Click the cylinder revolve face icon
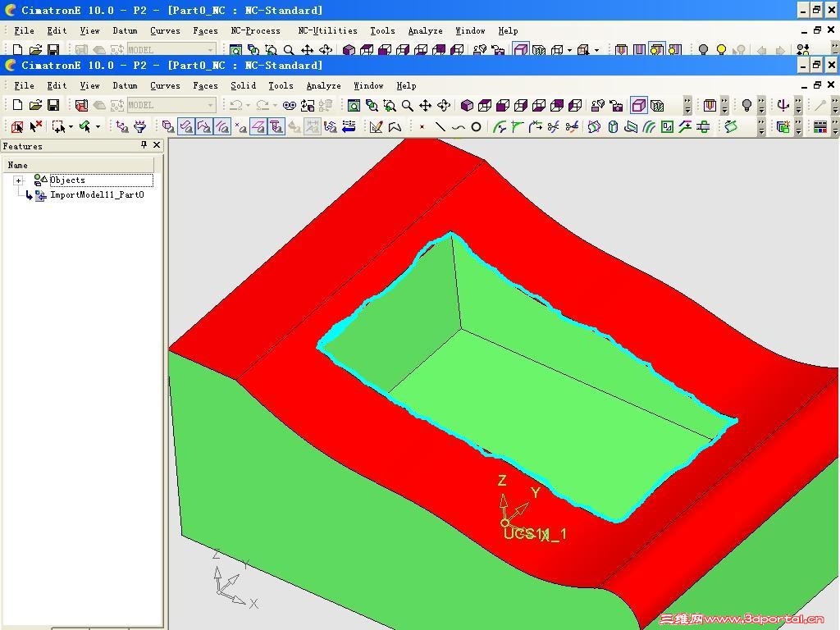 point(614,127)
